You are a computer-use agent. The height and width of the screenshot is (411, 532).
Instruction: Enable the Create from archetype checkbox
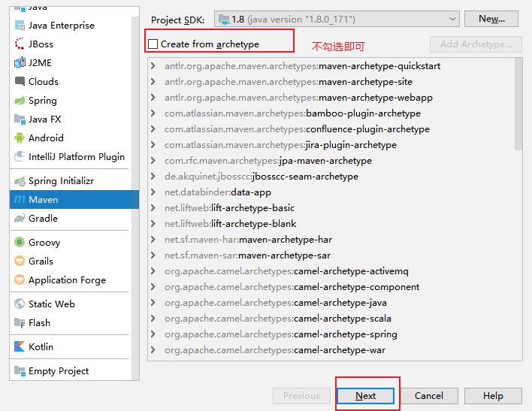[153, 44]
